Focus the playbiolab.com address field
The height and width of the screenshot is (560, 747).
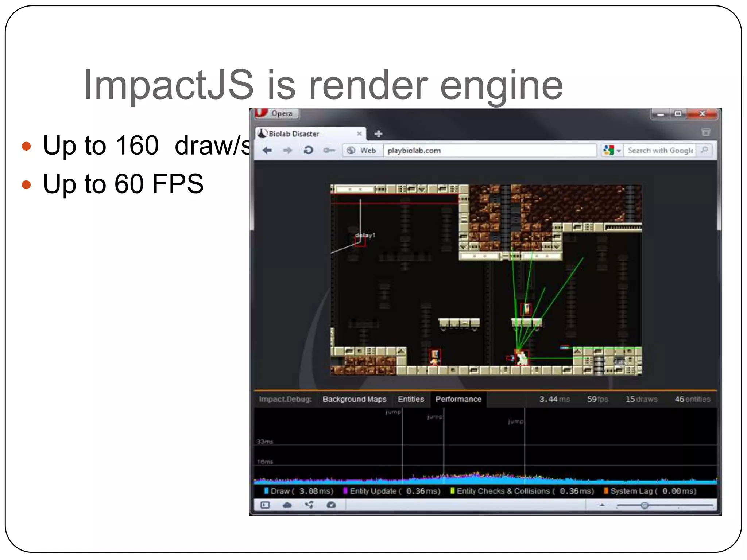pos(489,150)
